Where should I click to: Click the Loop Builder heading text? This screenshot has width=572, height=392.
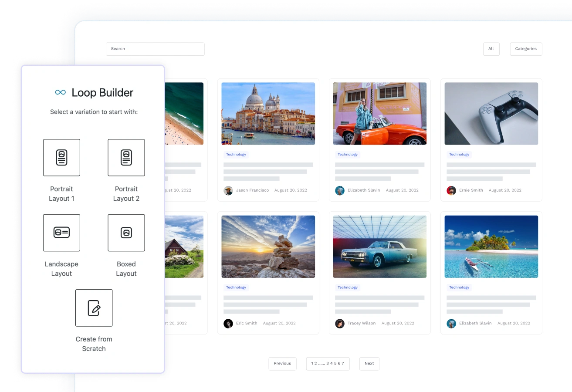102,92
